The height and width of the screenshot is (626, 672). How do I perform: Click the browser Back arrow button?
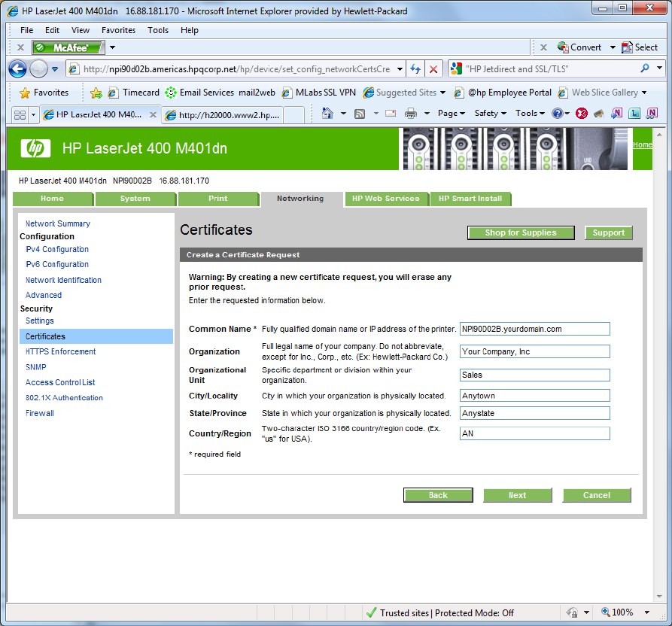(17, 68)
